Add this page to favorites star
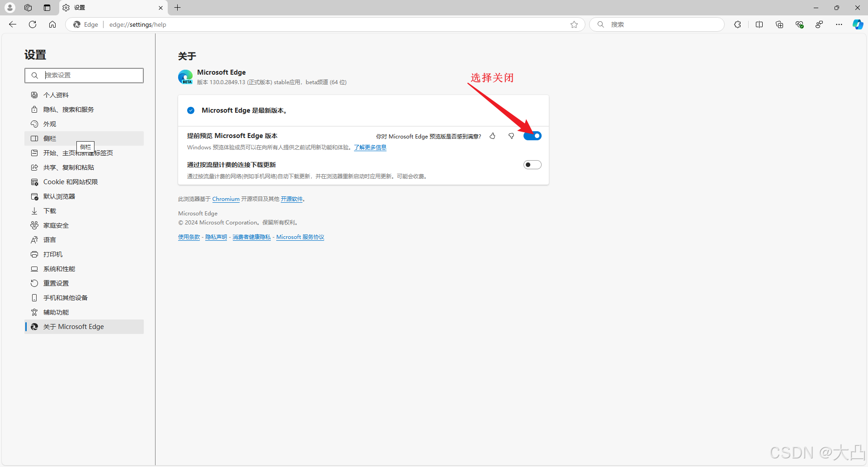Image resolution: width=868 pixels, height=467 pixels. [x=574, y=24]
